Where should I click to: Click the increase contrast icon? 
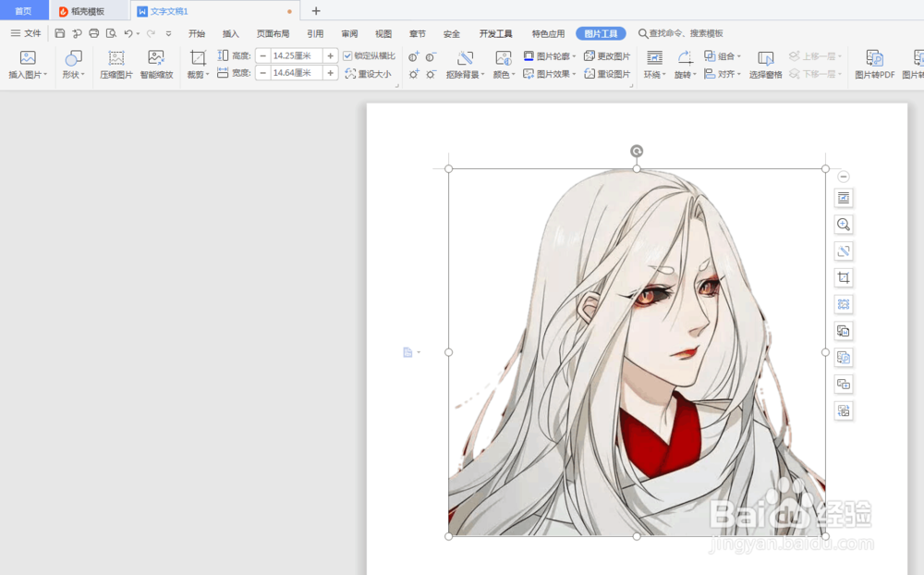click(x=414, y=56)
